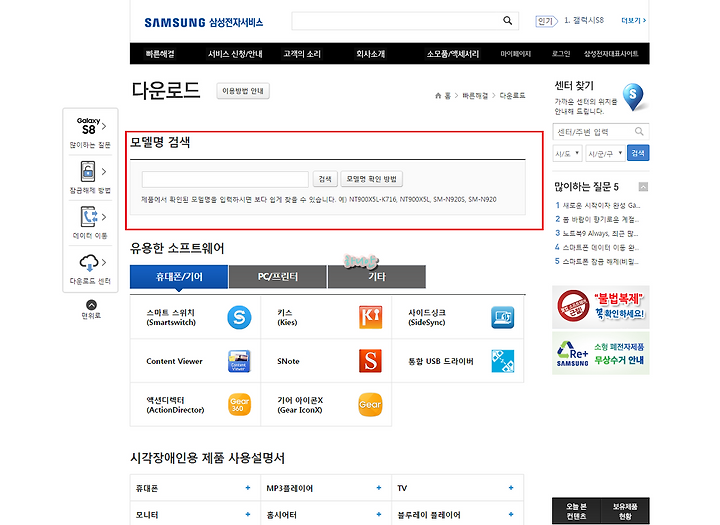Click the home icon in breadcrumb

[438, 96]
